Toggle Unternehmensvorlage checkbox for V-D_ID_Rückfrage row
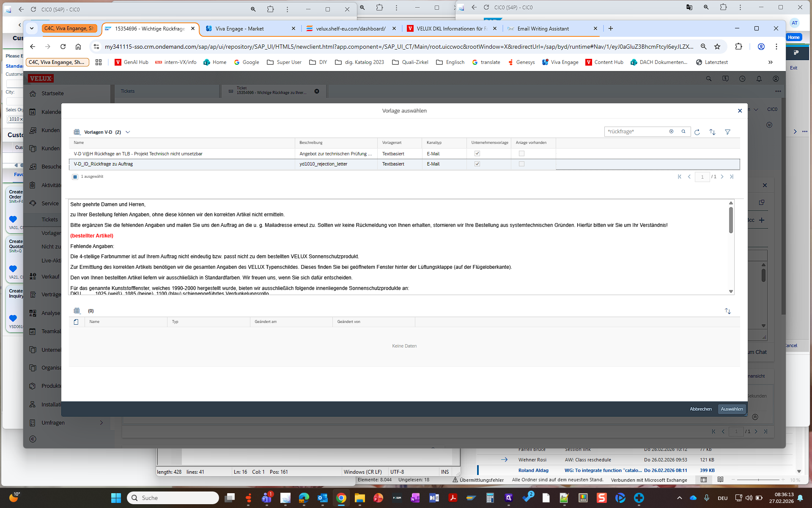 point(477,164)
